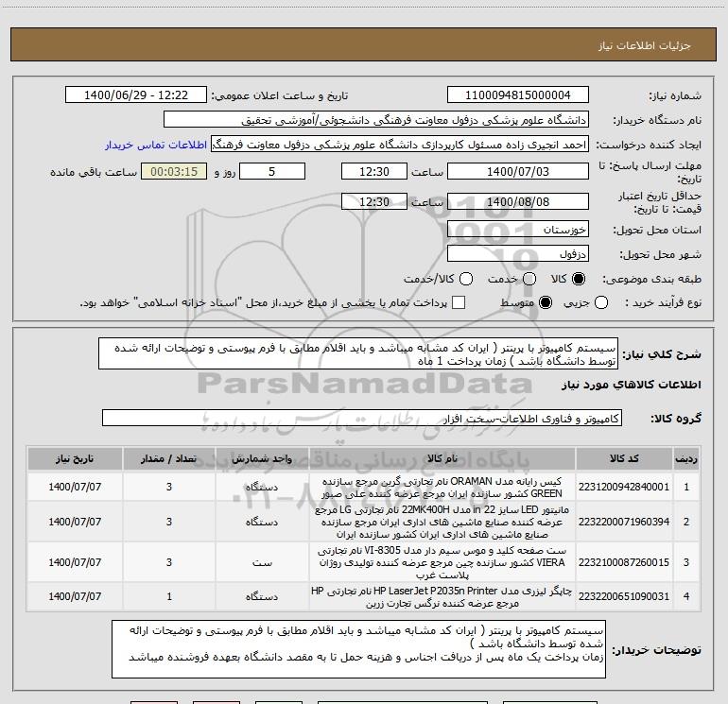Click the general need description text box

[358, 353]
